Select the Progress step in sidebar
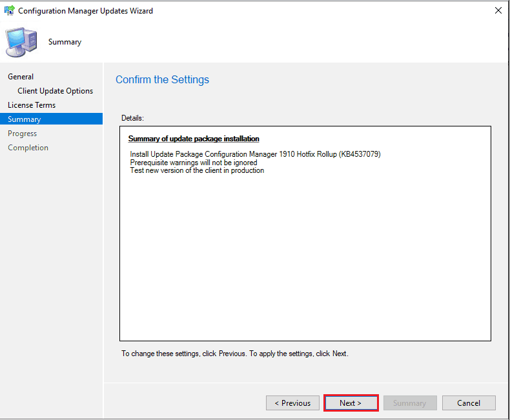 tap(22, 134)
